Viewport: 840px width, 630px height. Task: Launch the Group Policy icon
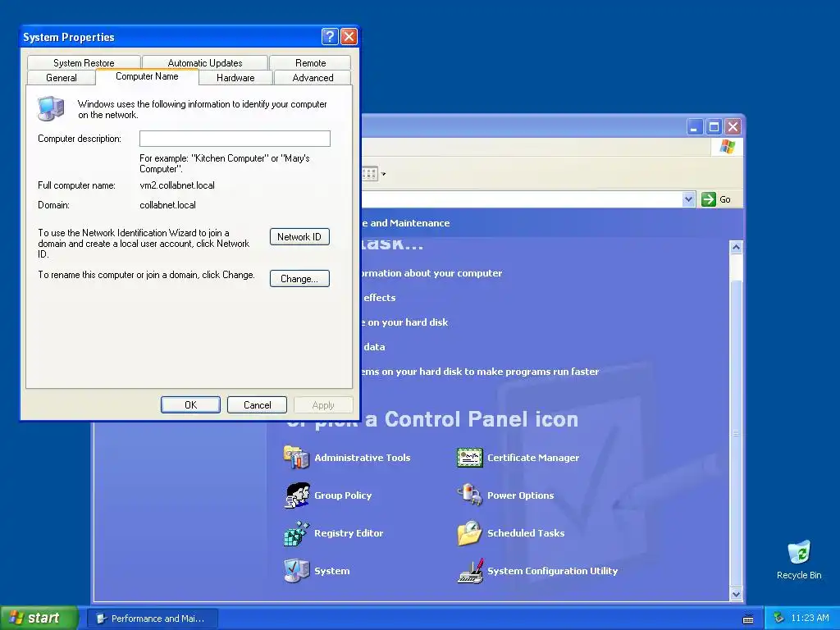coord(297,495)
